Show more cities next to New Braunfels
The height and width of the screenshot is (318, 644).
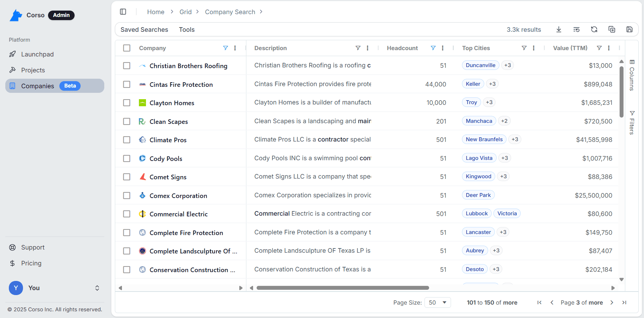click(515, 139)
